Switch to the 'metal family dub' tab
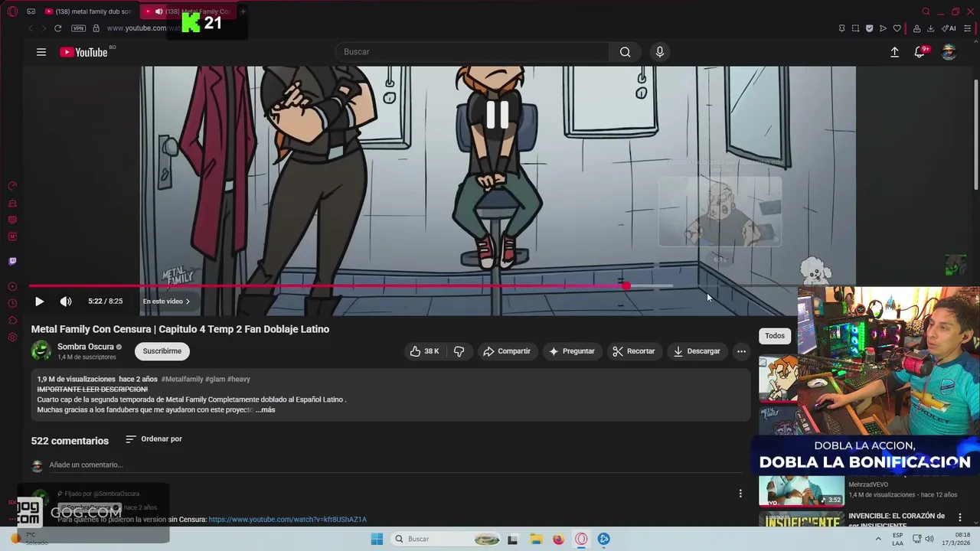The width and height of the screenshot is (980, 551). [88, 11]
